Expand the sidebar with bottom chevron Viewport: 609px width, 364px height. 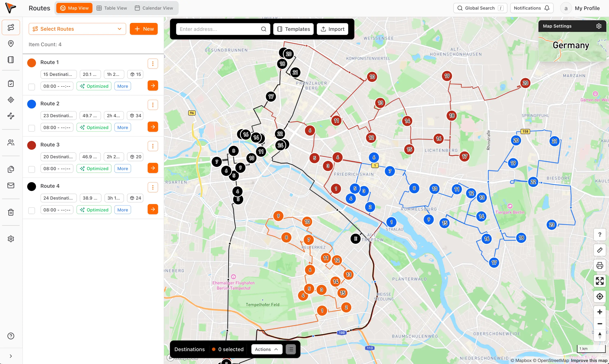coord(11,356)
